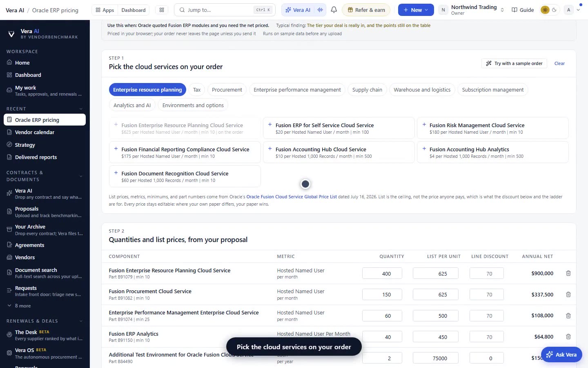This screenshot has height=368, width=588.
Task: Click the Vera AI logo in sidebar header
Action: click(x=11, y=34)
